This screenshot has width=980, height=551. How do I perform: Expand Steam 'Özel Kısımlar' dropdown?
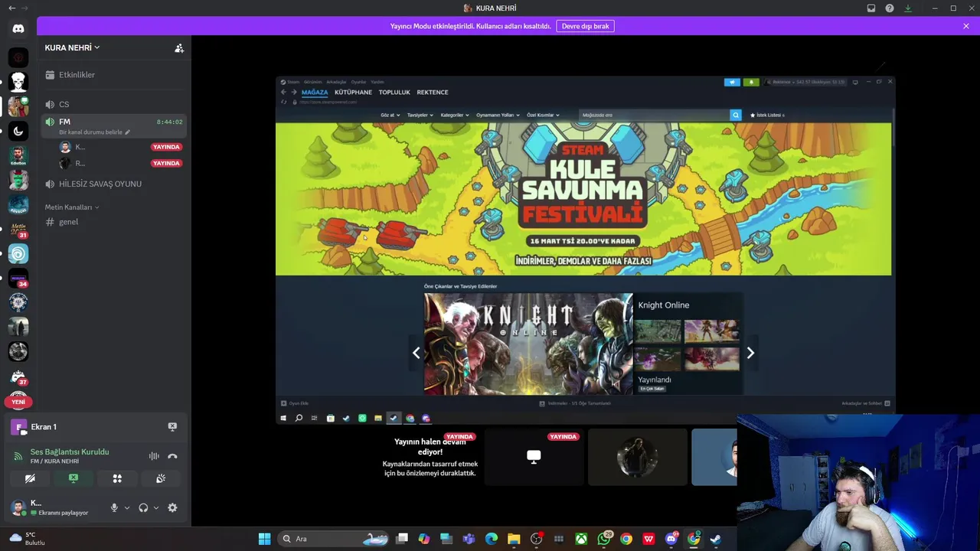tap(543, 115)
